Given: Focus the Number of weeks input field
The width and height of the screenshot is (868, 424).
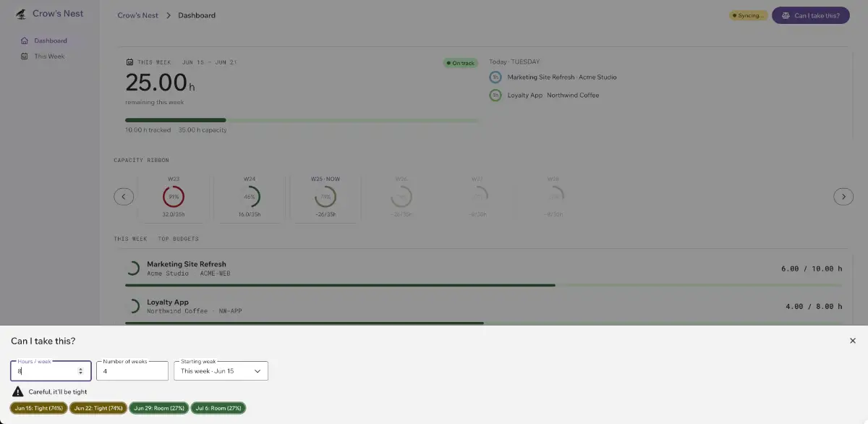Looking at the screenshot, I should point(132,371).
